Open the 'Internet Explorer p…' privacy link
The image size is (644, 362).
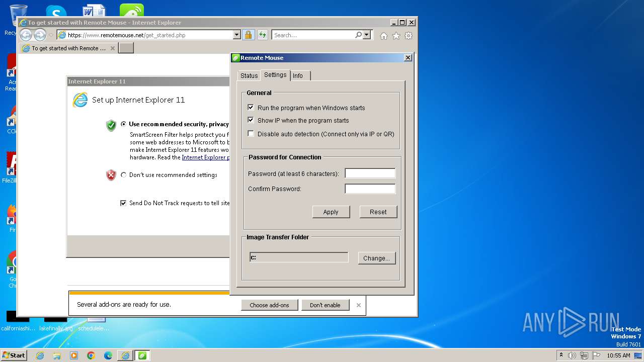pos(205,157)
